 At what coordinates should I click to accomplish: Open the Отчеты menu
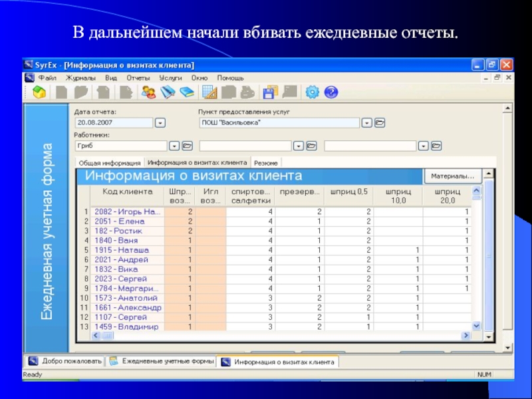(x=138, y=78)
